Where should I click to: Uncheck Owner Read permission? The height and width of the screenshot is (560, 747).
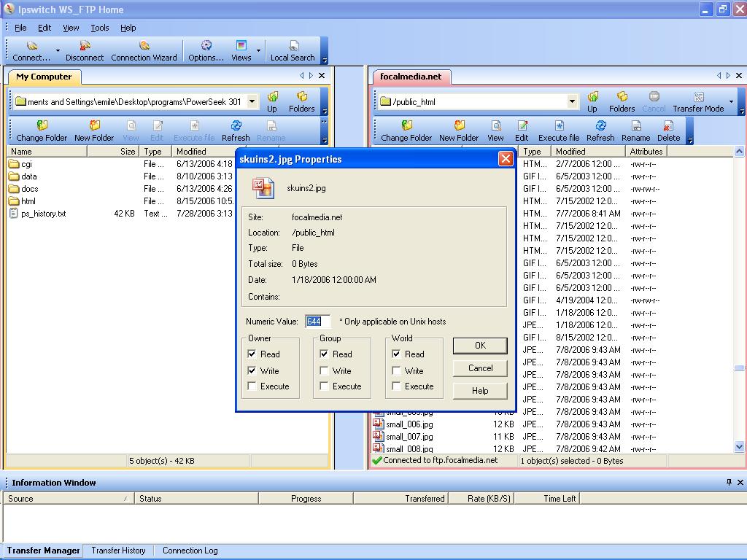click(x=252, y=354)
